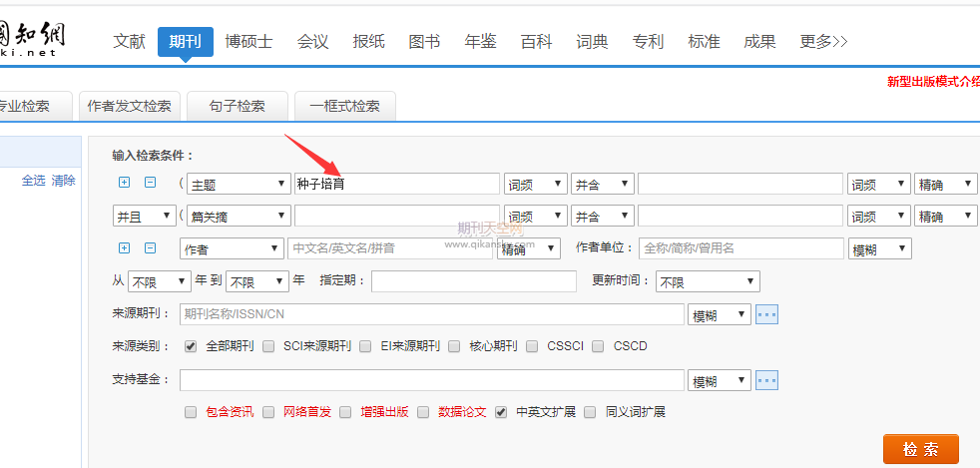The width and height of the screenshot is (980, 468).
Task: Open the 来源期刊 browse button (three dots)
Action: tap(766, 314)
